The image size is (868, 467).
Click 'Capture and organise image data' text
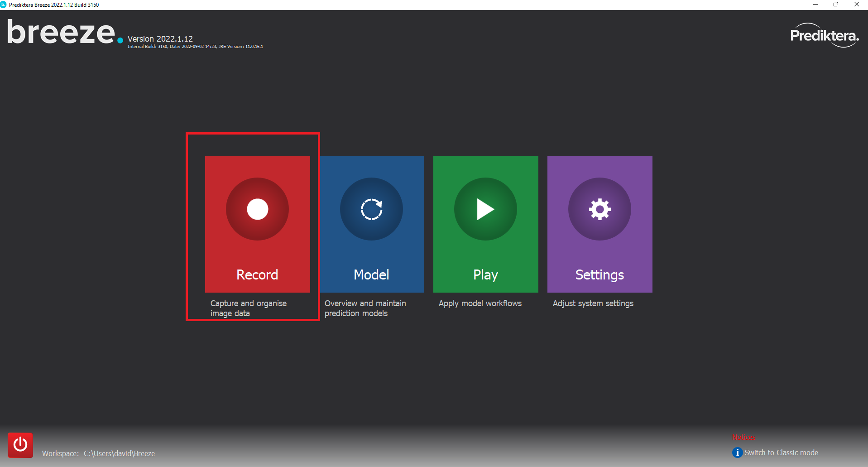tap(248, 308)
